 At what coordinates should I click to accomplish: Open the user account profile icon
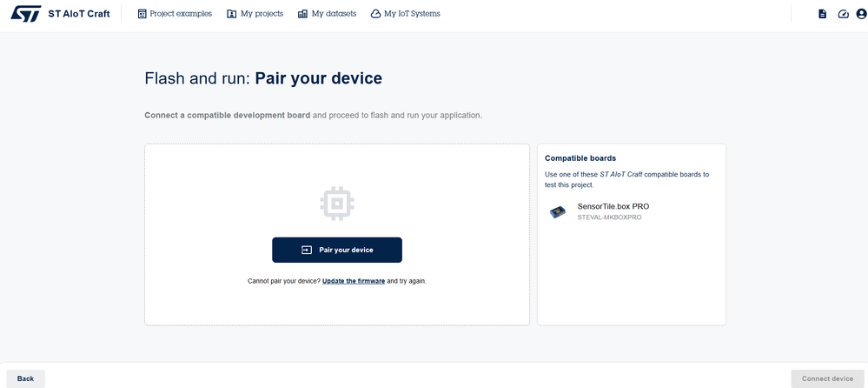point(861,14)
